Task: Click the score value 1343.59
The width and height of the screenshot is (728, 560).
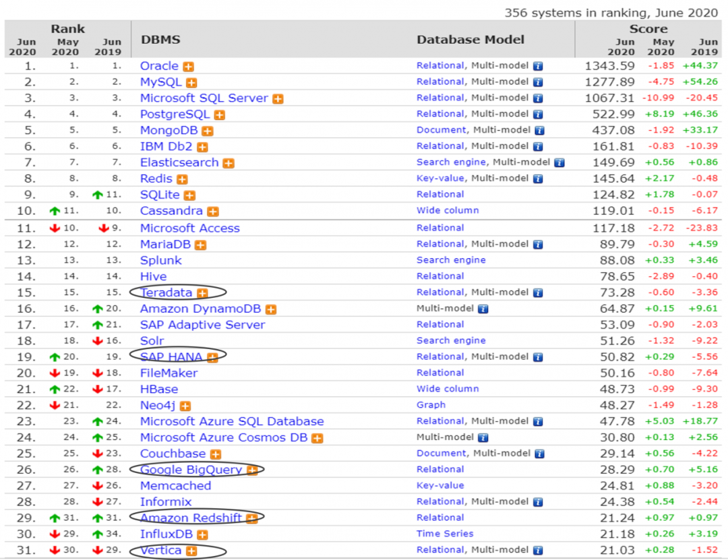Action: pyautogui.click(x=609, y=66)
